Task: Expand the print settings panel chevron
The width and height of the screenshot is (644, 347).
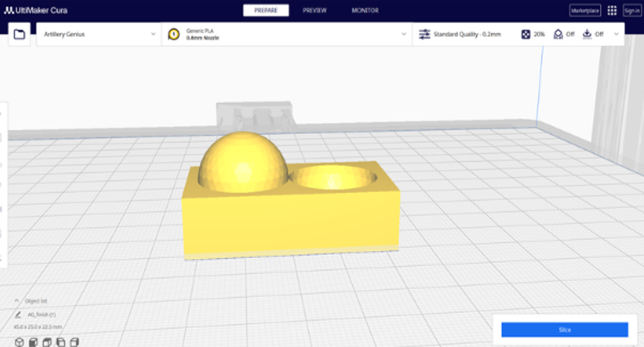Action: tap(616, 34)
